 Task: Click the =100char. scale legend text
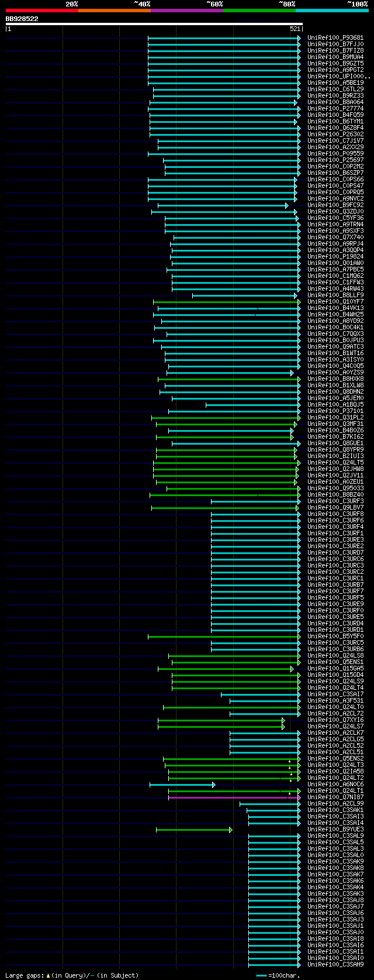click(x=284, y=975)
